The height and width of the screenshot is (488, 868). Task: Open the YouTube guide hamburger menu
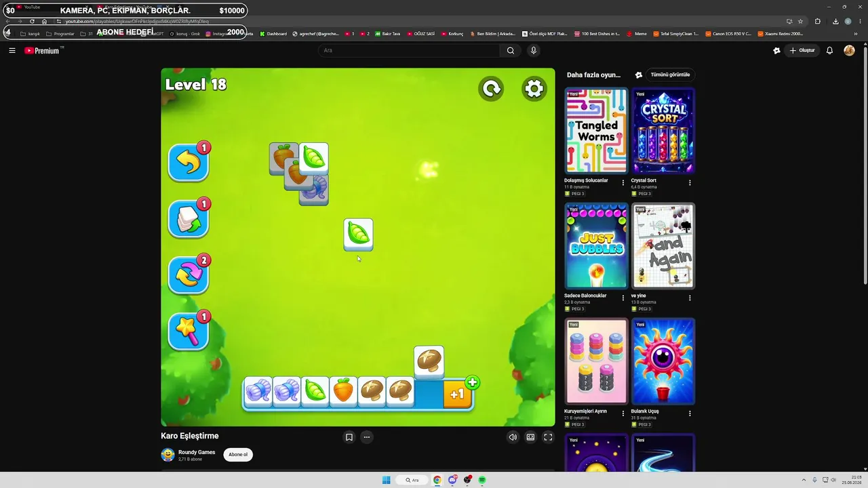pos(12,50)
